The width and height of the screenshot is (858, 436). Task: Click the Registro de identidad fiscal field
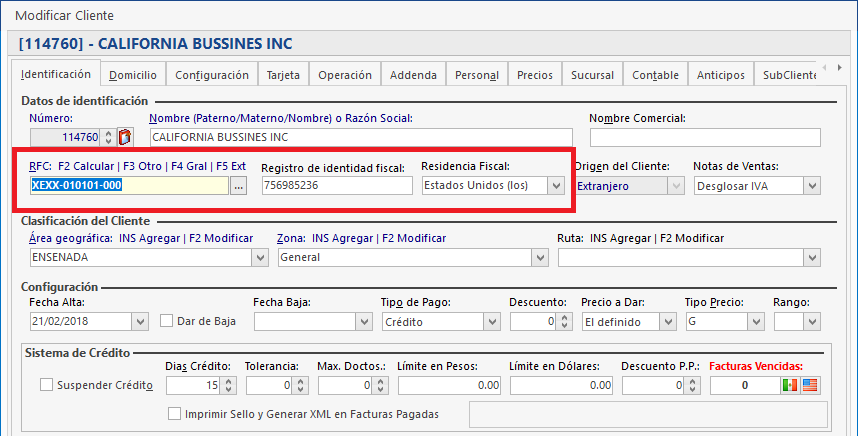coord(336,185)
